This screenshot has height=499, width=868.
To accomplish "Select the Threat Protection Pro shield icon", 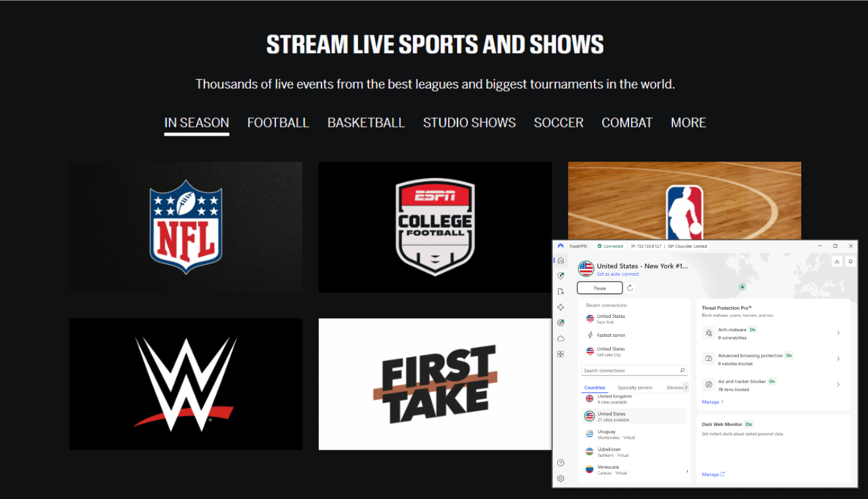I will tap(560, 276).
